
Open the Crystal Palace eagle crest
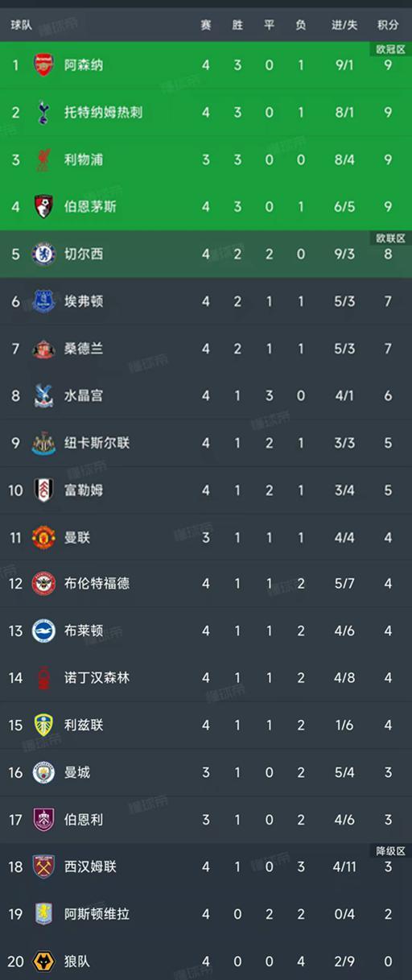pyautogui.click(x=43, y=395)
